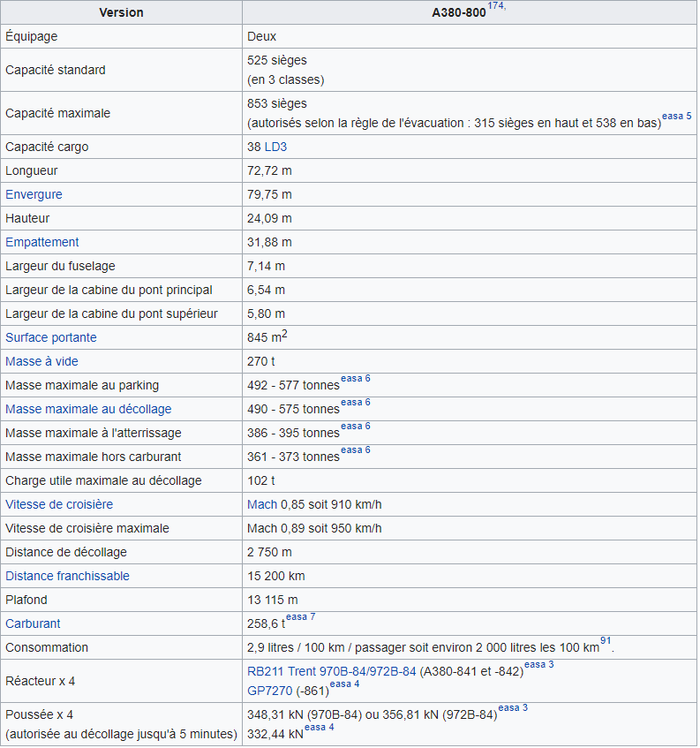Select the Masse maximale hors carburant label
This screenshot has width=700, height=748.
[93, 457]
